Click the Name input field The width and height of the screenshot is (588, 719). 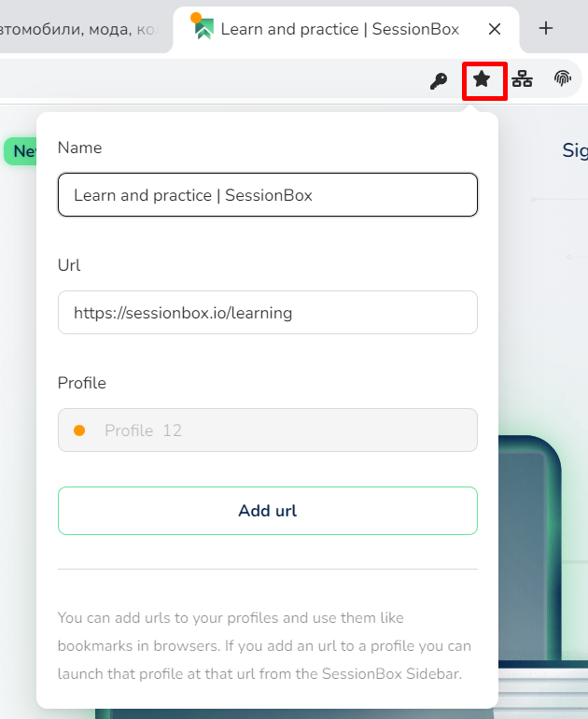pyautogui.click(x=268, y=194)
